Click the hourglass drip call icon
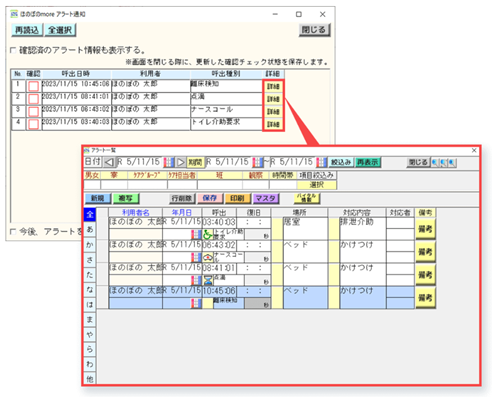The image size is (492, 397). tap(208, 280)
